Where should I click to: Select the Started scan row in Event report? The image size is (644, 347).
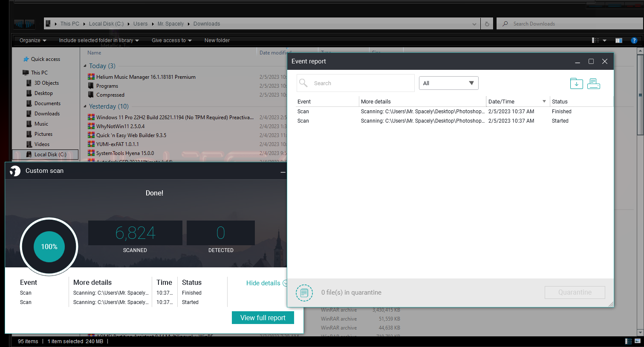(x=455, y=121)
